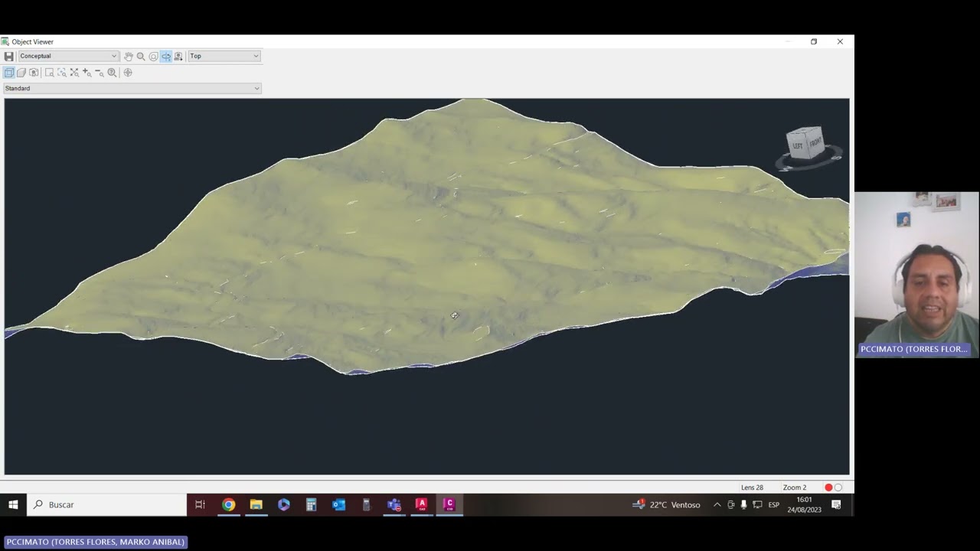Click the lens camera icon

[x=34, y=72]
